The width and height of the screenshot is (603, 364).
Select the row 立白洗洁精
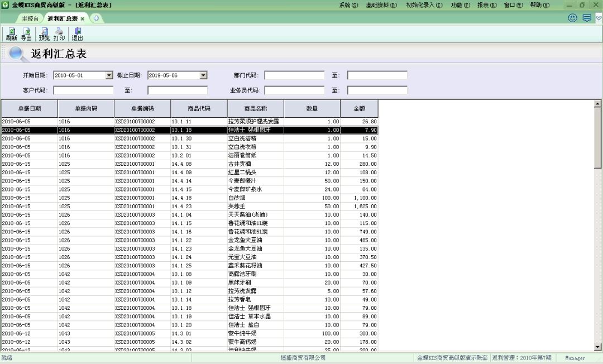(x=190, y=138)
